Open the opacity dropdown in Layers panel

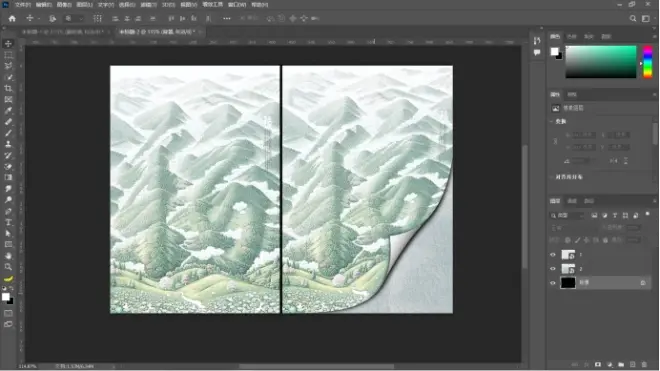(633, 228)
